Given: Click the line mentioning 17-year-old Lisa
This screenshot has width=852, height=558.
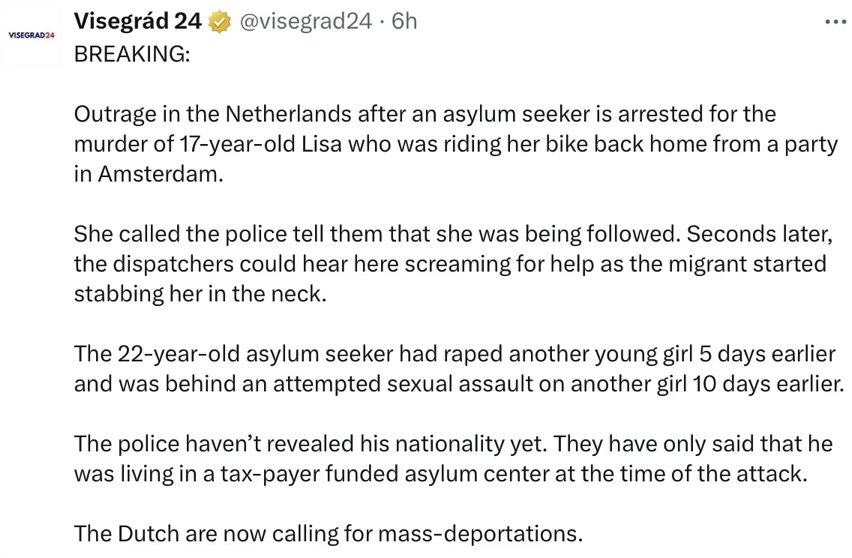Looking at the screenshot, I should coord(456,144).
